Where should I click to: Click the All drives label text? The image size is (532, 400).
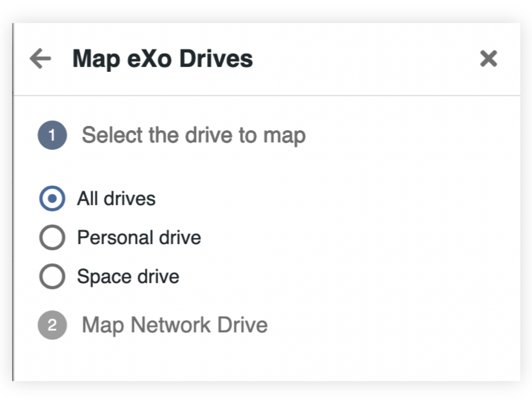point(116,198)
